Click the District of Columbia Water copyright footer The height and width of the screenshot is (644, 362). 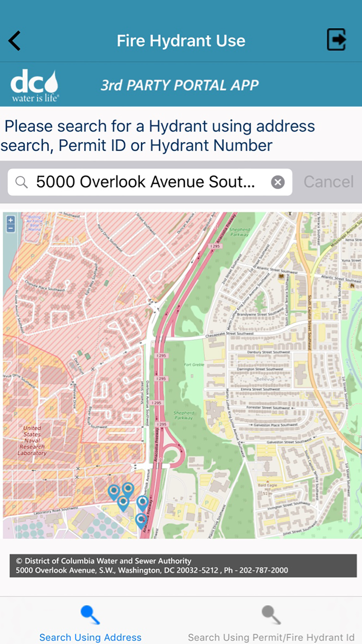(x=183, y=566)
